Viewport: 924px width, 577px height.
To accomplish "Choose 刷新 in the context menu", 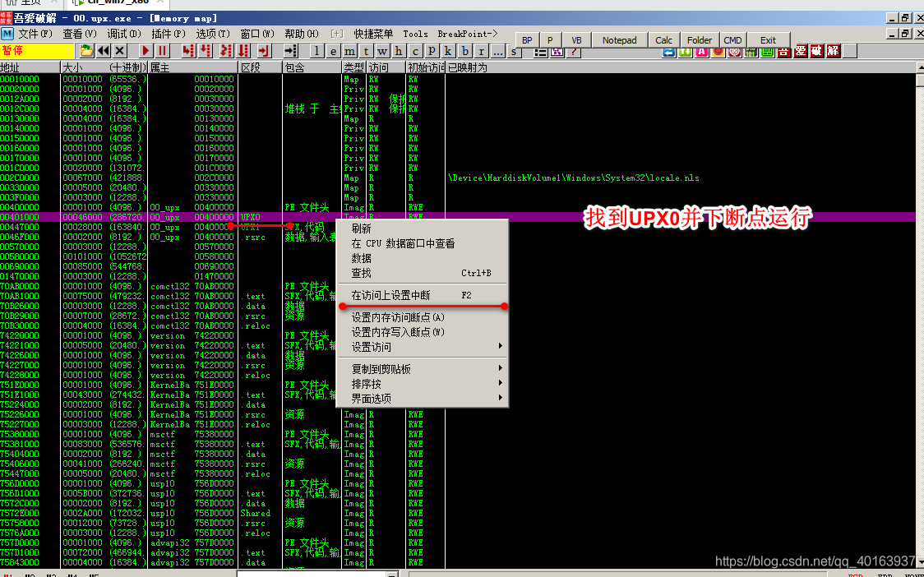I will (422, 228).
